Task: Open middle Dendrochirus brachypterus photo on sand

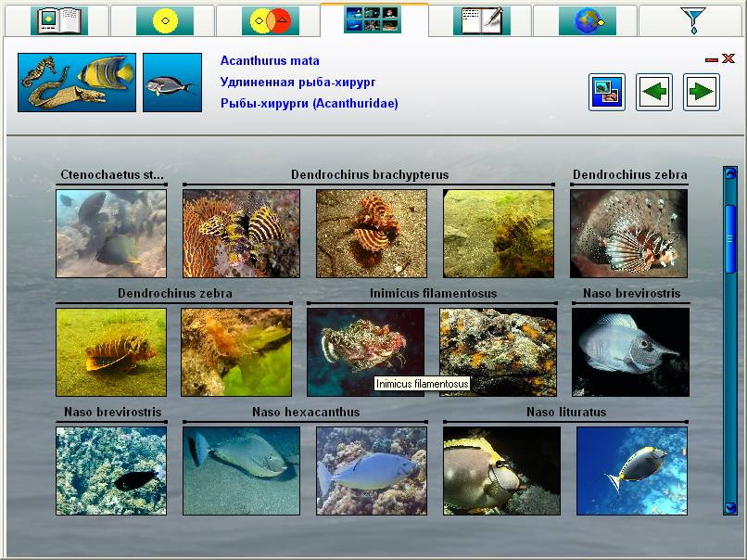Action: pyautogui.click(x=372, y=234)
